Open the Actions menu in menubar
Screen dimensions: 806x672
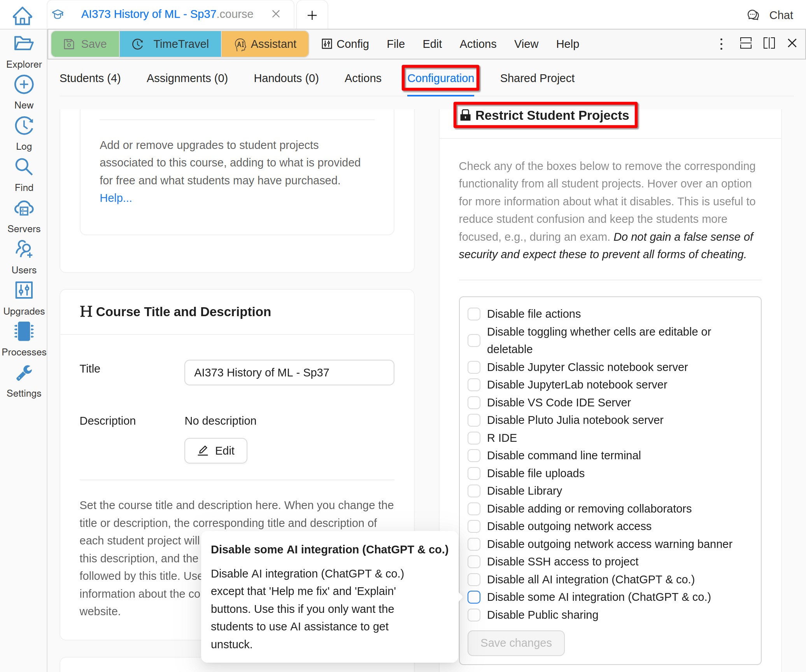click(478, 44)
